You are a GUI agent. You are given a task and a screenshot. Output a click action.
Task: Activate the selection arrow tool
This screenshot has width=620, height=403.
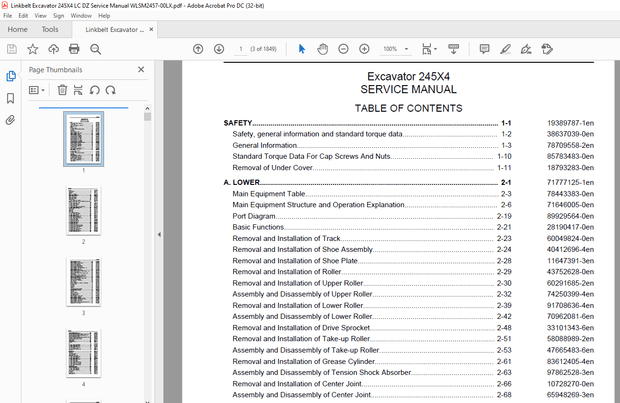302,49
